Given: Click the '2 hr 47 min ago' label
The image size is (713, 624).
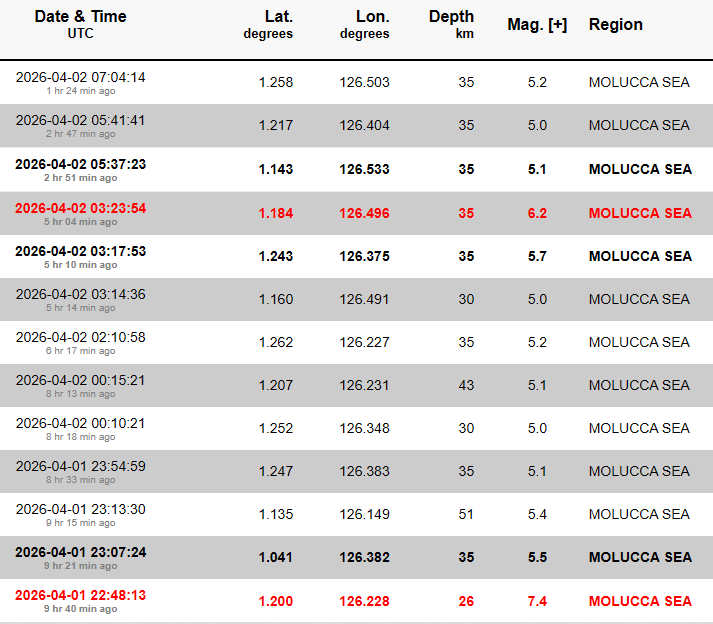Looking at the screenshot, I should click(x=80, y=134).
